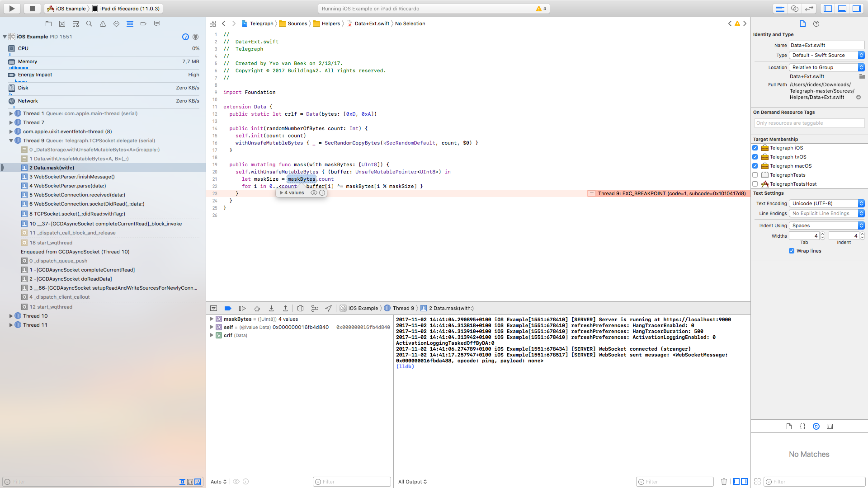
Task: Click the Stop button in toolbar
Action: [32, 8]
